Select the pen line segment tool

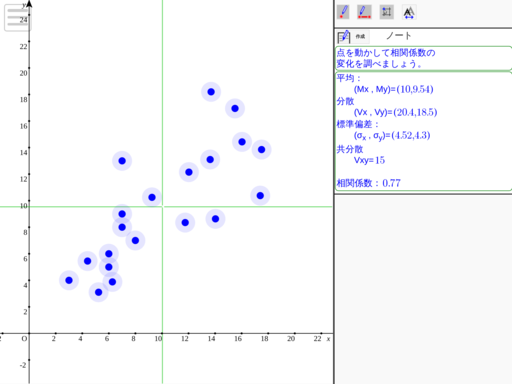(x=364, y=12)
